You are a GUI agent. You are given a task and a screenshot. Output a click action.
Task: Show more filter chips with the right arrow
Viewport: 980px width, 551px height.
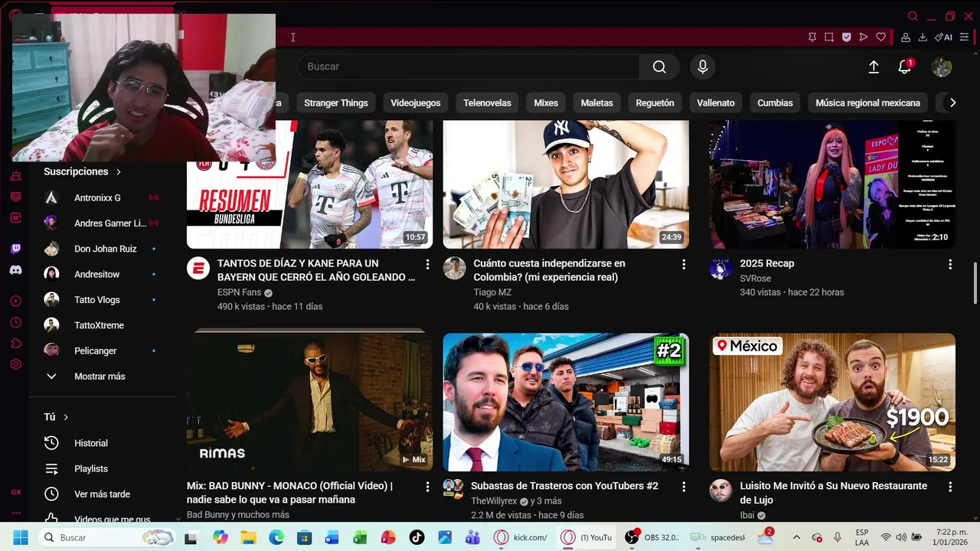pyautogui.click(x=952, y=103)
